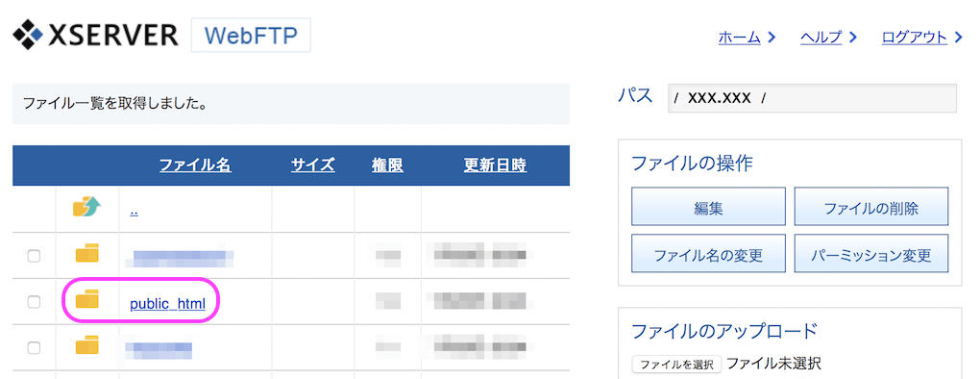Sort the list by サイズ column

click(x=312, y=165)
